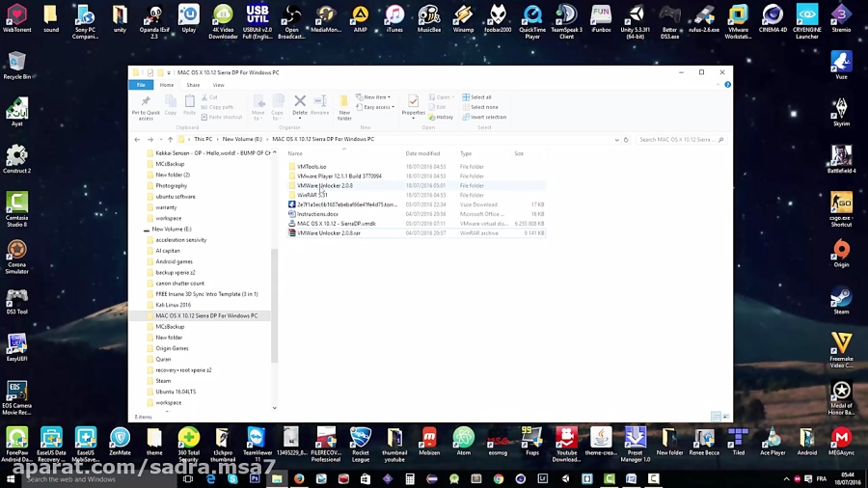Open address bar history dropdown
868x488 pixels.
[x=616, y=140]
